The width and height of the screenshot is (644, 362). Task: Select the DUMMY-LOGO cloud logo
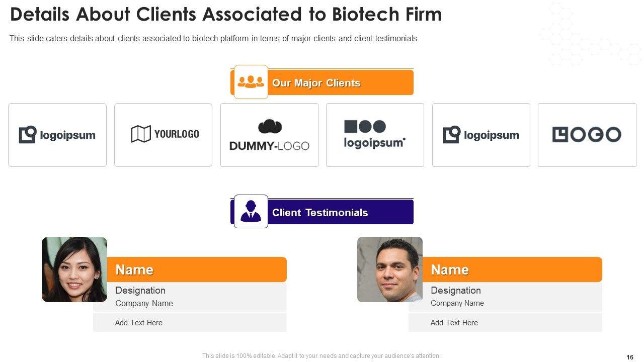pos(269,135)
